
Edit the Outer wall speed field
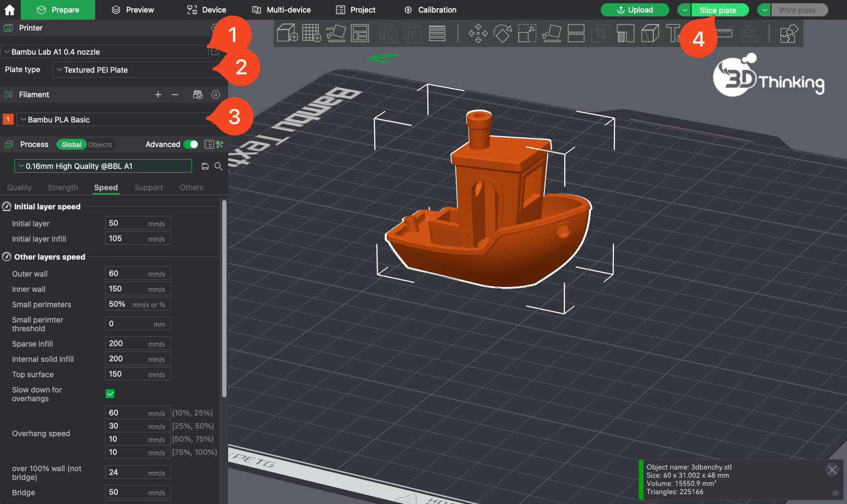(x=138, y=273)
